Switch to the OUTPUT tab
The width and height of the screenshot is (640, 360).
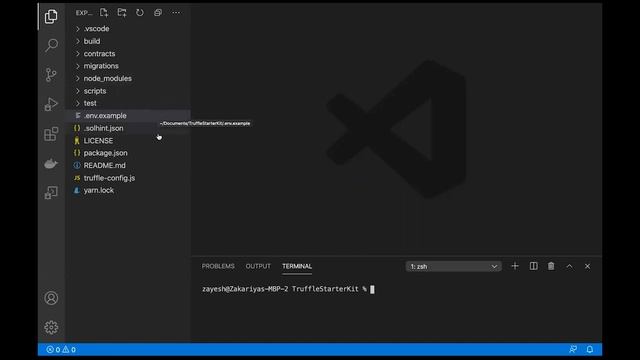(258, 266)
